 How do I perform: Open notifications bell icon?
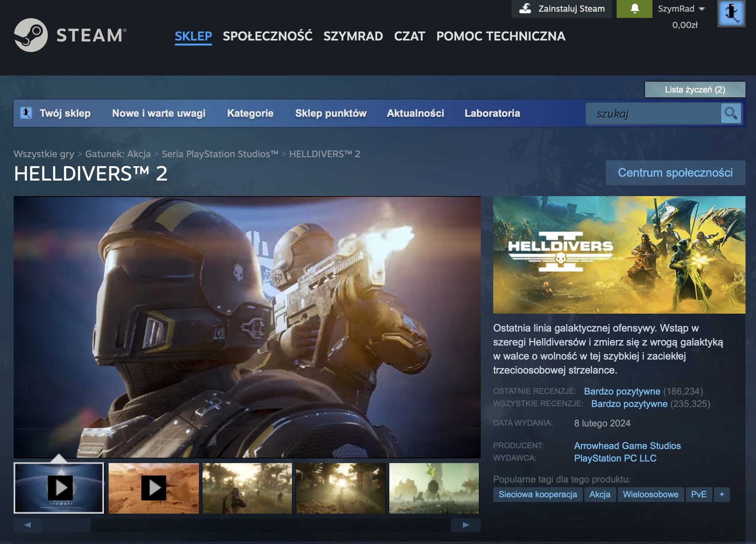(x=635, y=9)
